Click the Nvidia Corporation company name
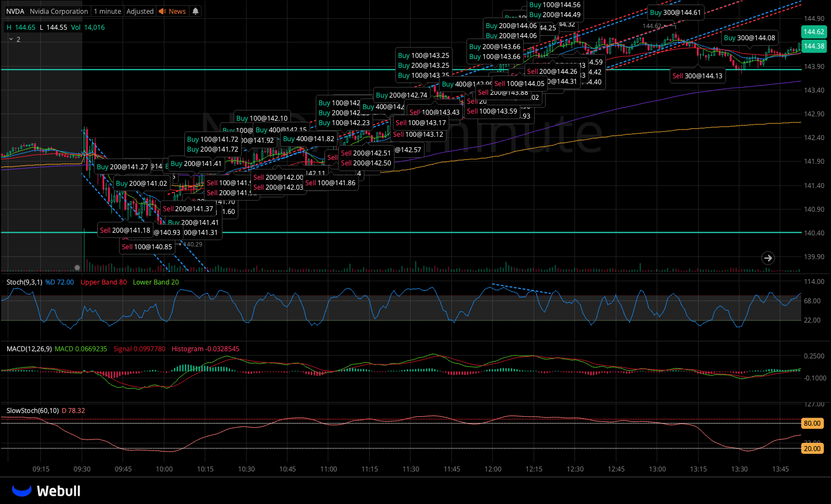 coord(59,11)
